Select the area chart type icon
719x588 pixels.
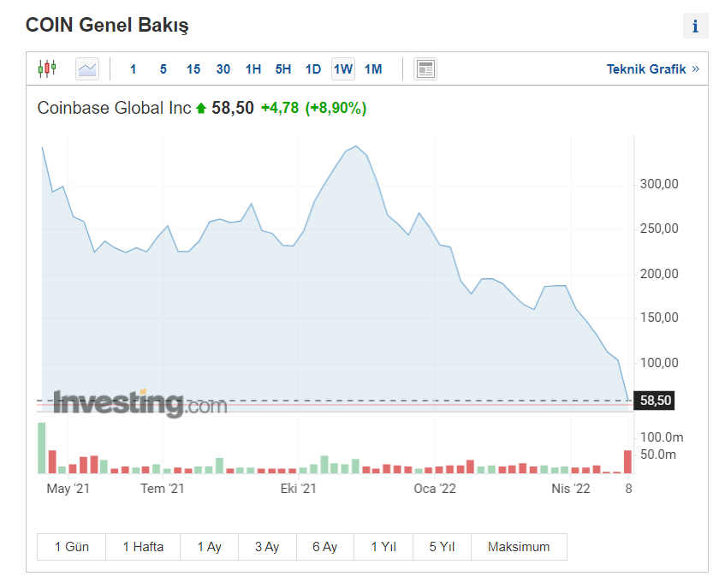[x=87, y=68]
